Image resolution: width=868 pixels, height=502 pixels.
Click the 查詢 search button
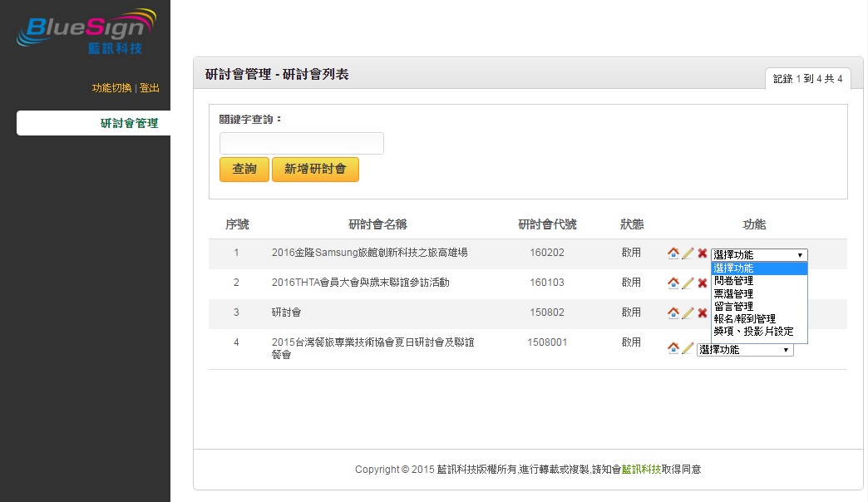[x=244, y=170]
